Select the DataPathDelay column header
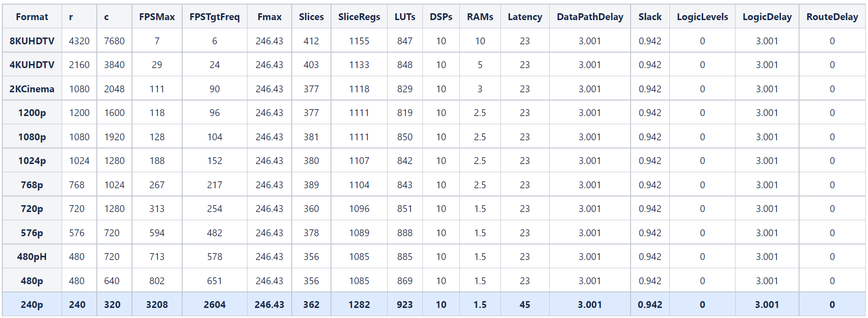868x318 pixels. [589, 17]
